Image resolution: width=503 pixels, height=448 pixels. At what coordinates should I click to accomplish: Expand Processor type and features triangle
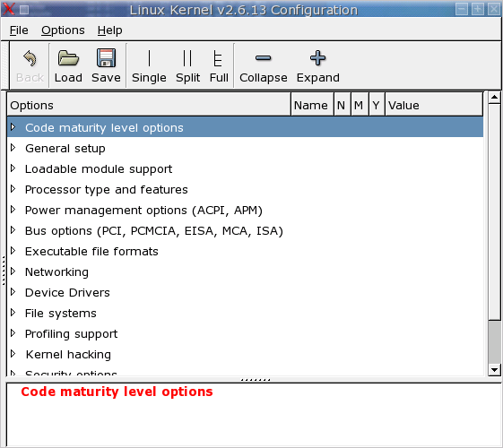[13, 189]
